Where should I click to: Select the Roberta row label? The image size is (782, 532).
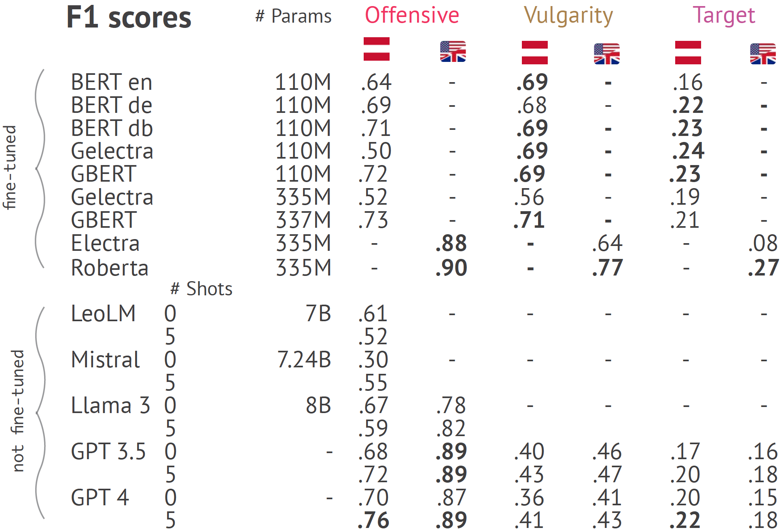pyautogui.click(x=110, y=268)
